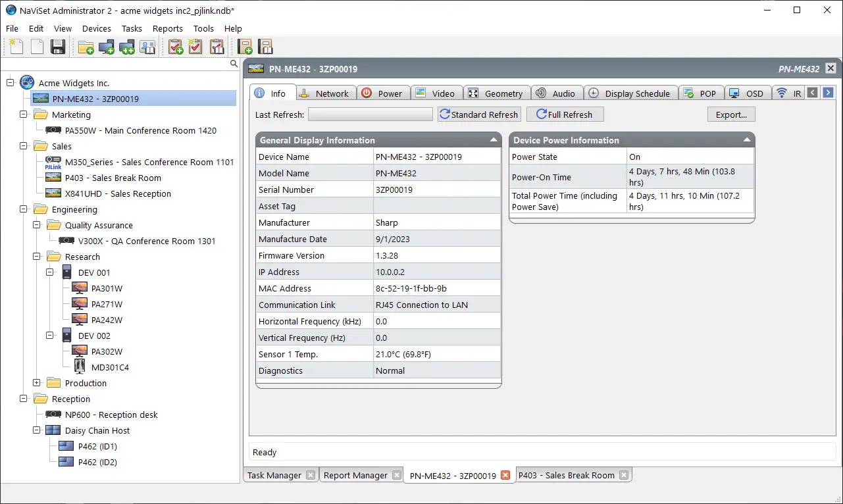
Task: Expand the Production folder in tree
Action: pyautogui.click(x=37, y=383)
